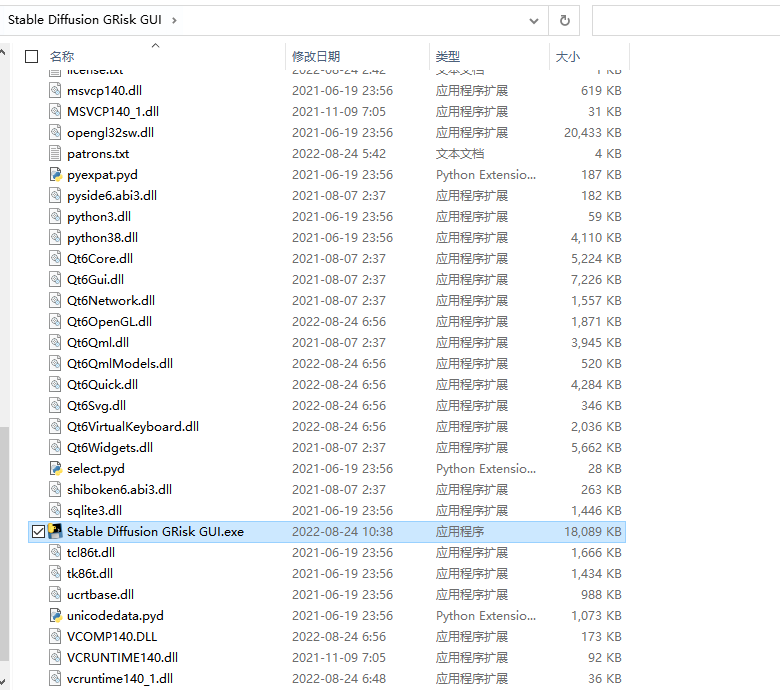Sort by the 大小 column header

tap(568, 57)
